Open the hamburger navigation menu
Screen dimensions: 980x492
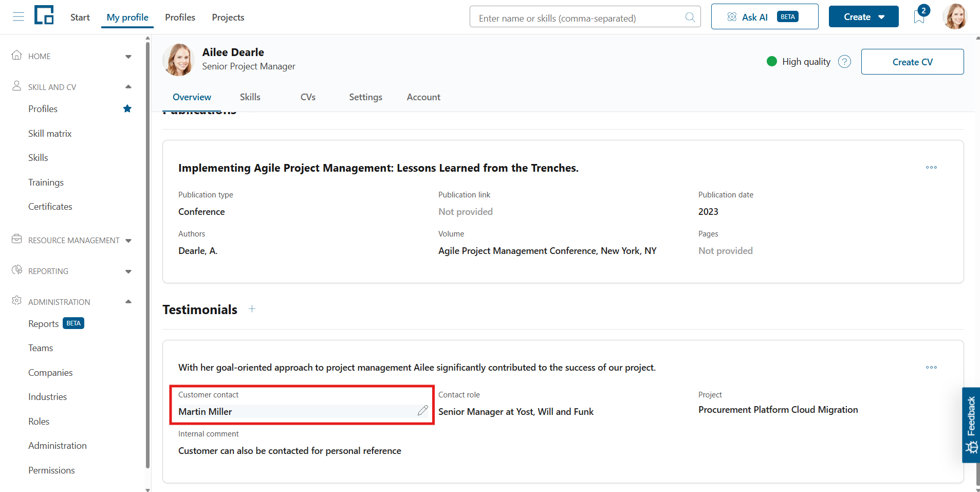[19, 17]
